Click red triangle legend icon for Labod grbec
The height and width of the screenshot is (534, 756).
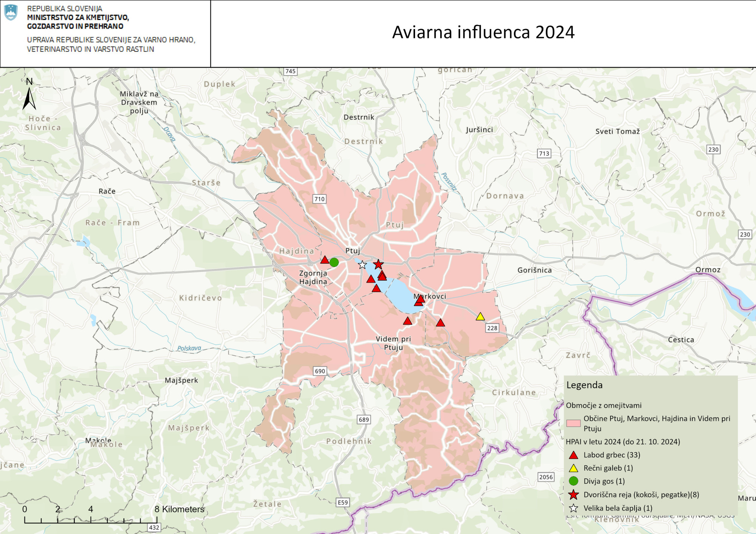pos(573,455)
